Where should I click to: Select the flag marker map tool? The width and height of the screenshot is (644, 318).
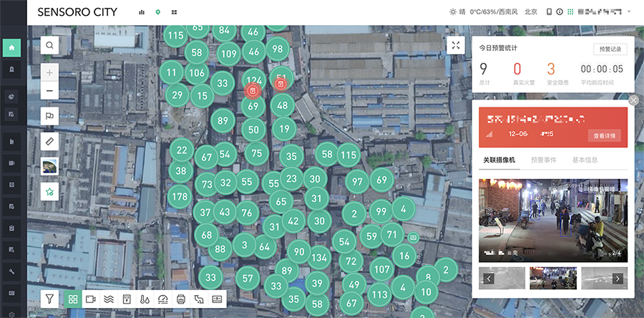tap(49, 116)
